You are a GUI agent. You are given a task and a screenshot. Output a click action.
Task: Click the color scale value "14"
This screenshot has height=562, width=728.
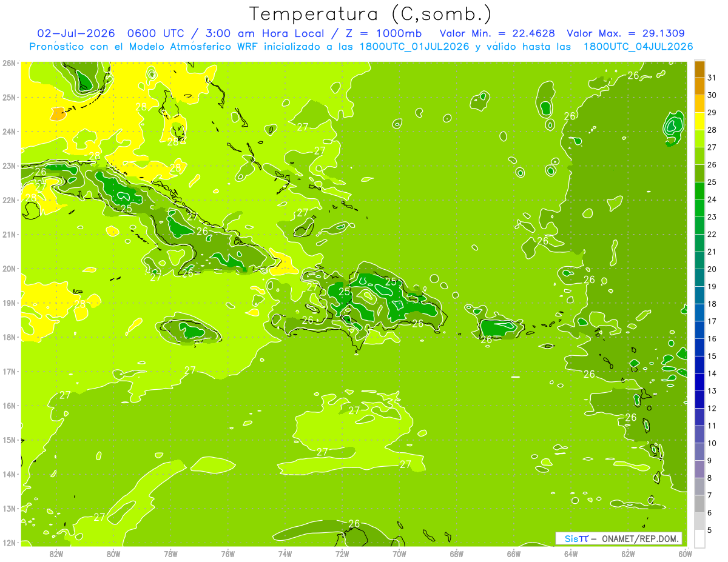coord(712,373)
